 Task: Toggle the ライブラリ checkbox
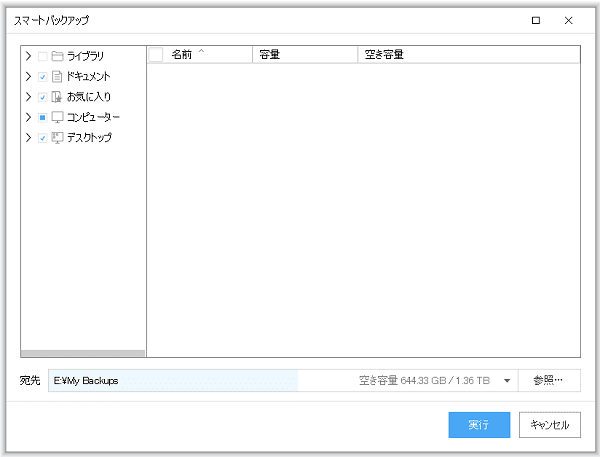(42, 56)
